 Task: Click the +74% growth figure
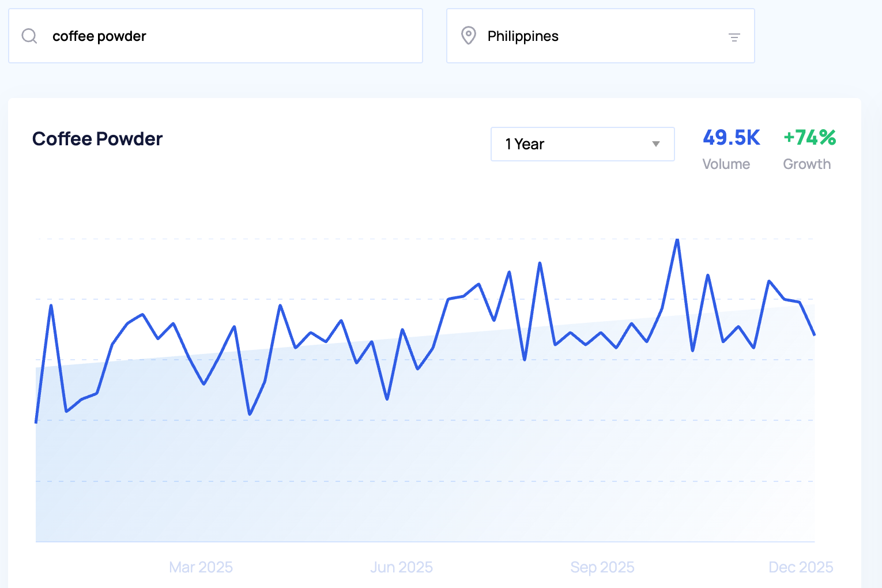[x=809, y=138]
